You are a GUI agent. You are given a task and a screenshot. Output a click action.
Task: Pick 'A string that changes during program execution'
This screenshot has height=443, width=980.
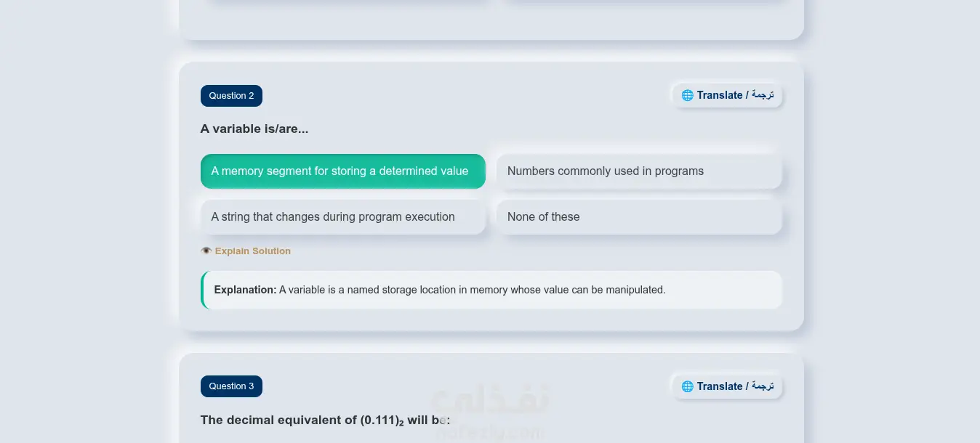click(x=343, y=217)
